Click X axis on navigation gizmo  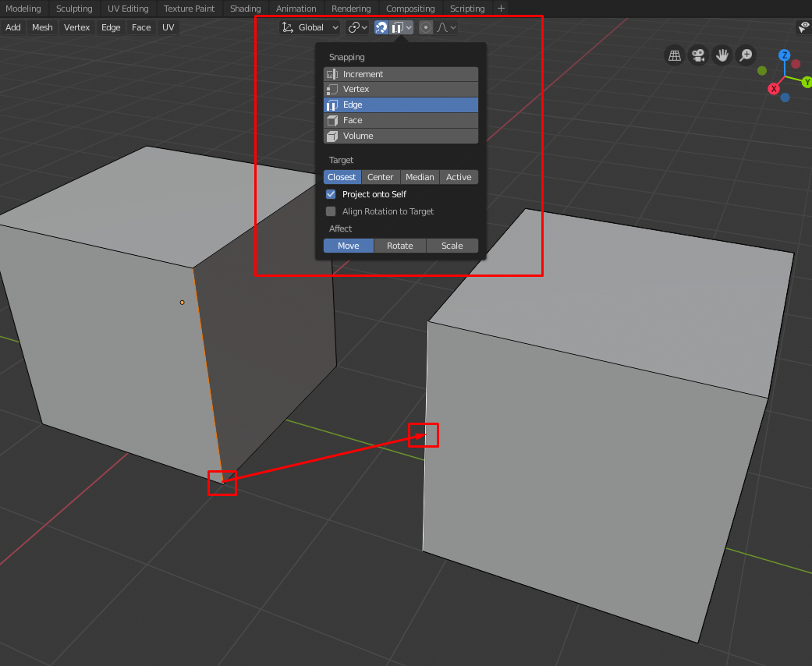pos(774,89)
